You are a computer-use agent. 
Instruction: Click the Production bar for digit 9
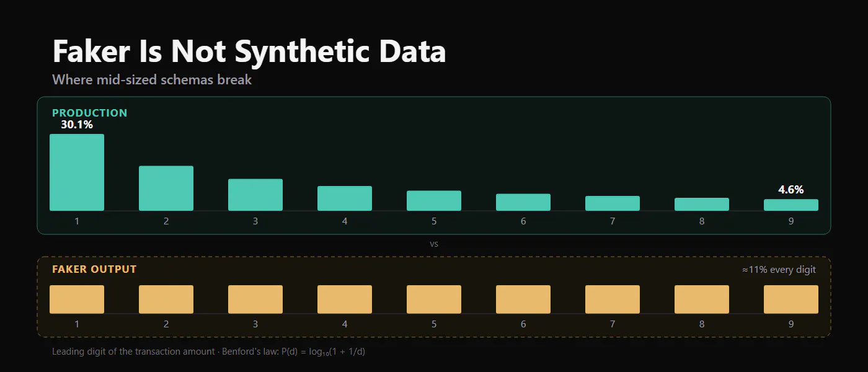tap(791, 205)
